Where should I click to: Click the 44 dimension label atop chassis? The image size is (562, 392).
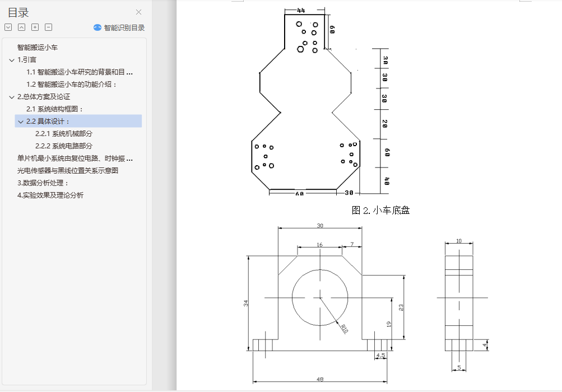click(301, 11)
